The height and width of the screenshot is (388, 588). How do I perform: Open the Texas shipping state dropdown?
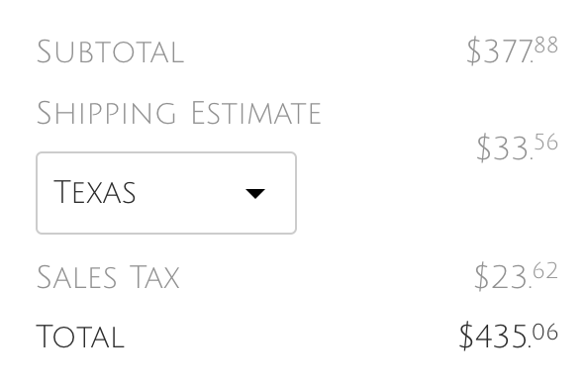(166, 193)
